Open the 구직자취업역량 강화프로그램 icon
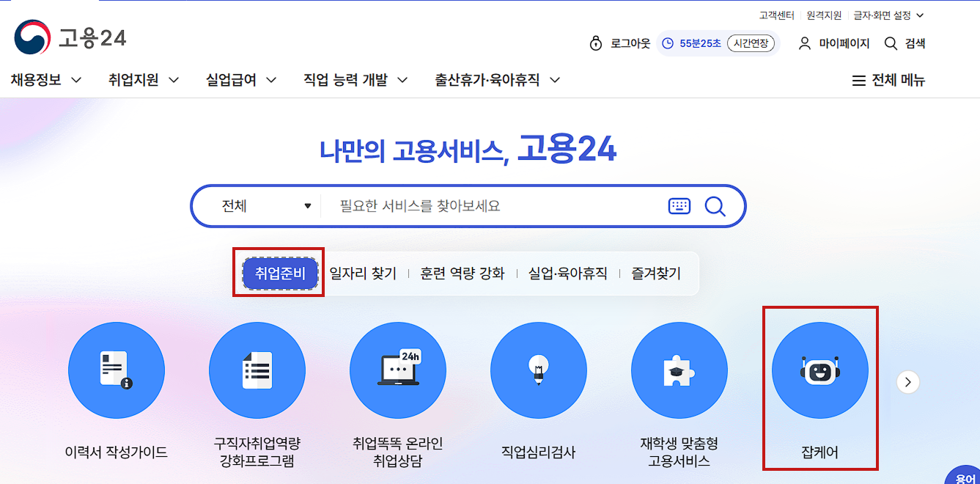Image resolution: width=980 pixels, height=484 pixels. pos(257,370)
